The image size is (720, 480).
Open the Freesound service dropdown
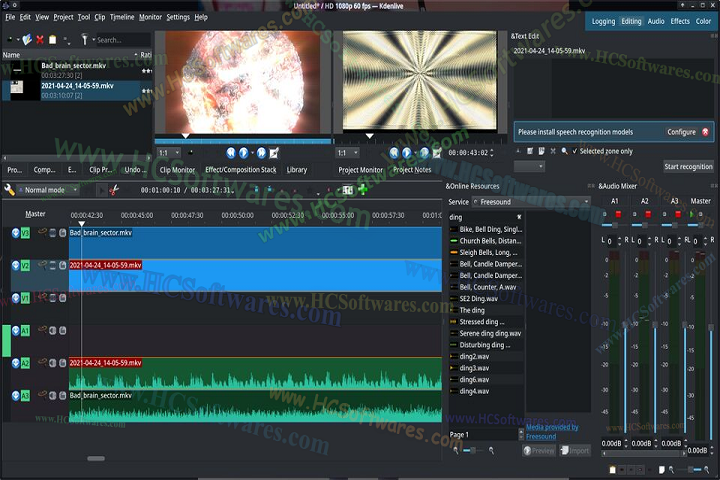pos(531,202)
